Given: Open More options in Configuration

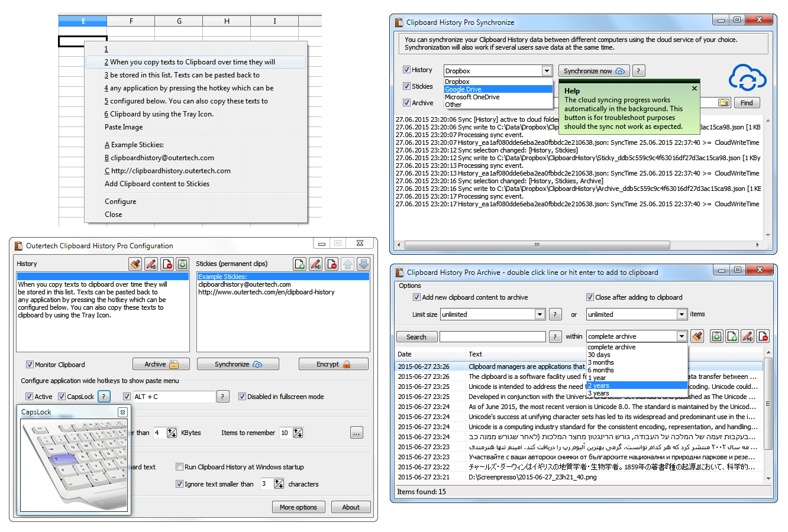Looking at the screenshot, I should [x=298, y=507].
